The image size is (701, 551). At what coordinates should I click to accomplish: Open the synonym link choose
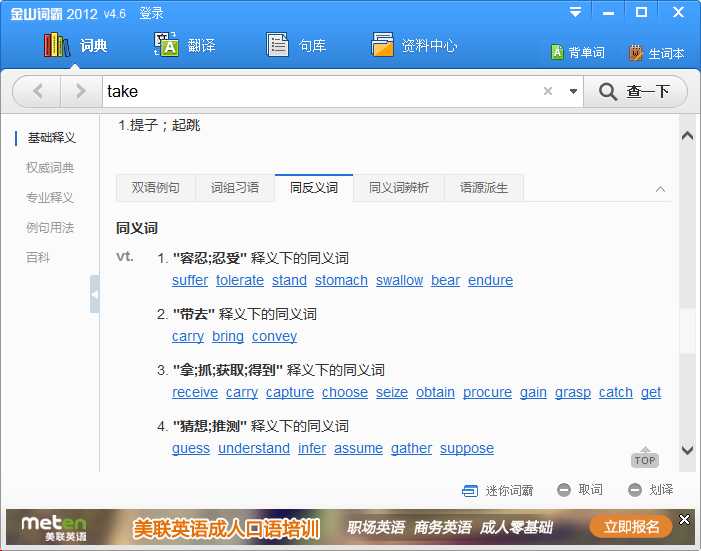(345, 392)
